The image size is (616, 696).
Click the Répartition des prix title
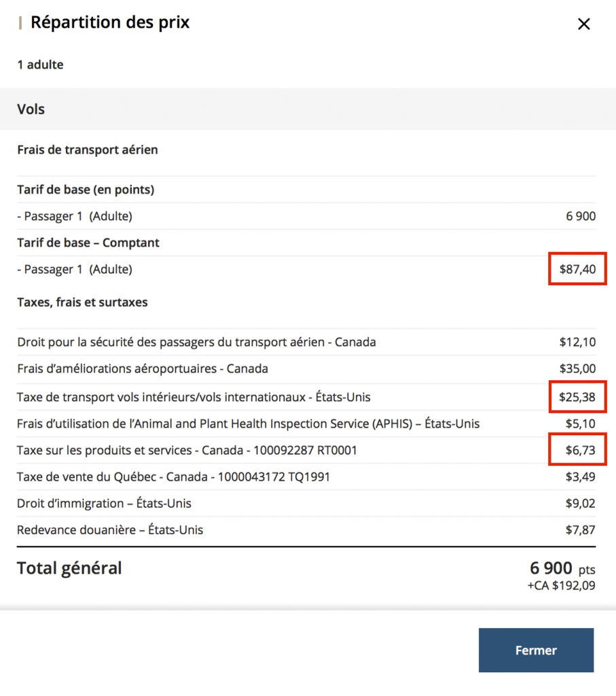click(x=110, y=22)
